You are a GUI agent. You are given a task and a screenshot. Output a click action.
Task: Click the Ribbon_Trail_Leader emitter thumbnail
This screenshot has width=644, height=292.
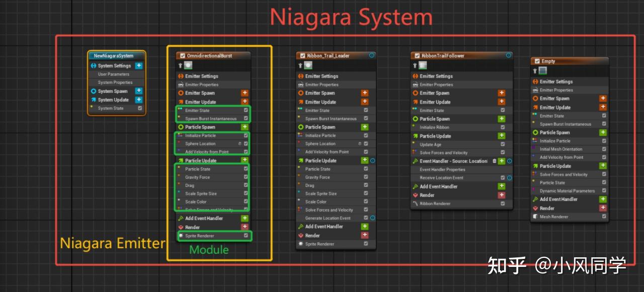[x=308, y=65]
